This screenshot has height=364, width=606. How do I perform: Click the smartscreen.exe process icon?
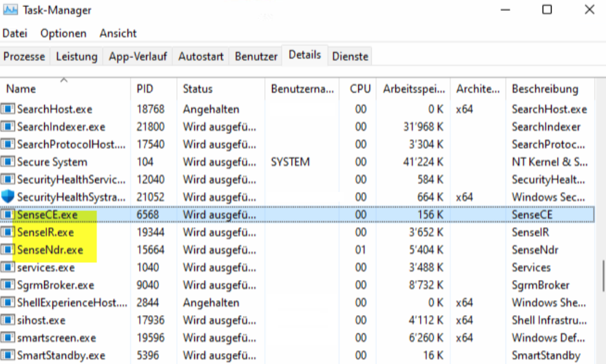click(8, 338)
